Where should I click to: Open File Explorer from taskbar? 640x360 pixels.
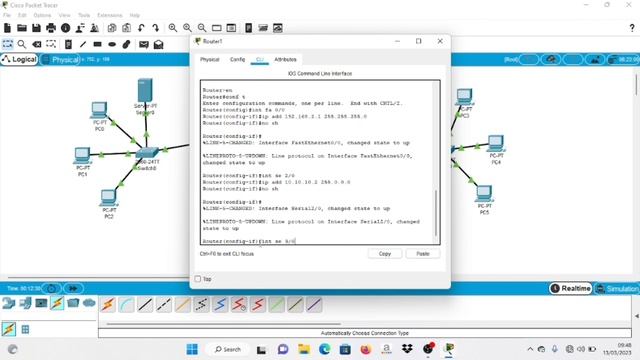[x=304, y=349]
